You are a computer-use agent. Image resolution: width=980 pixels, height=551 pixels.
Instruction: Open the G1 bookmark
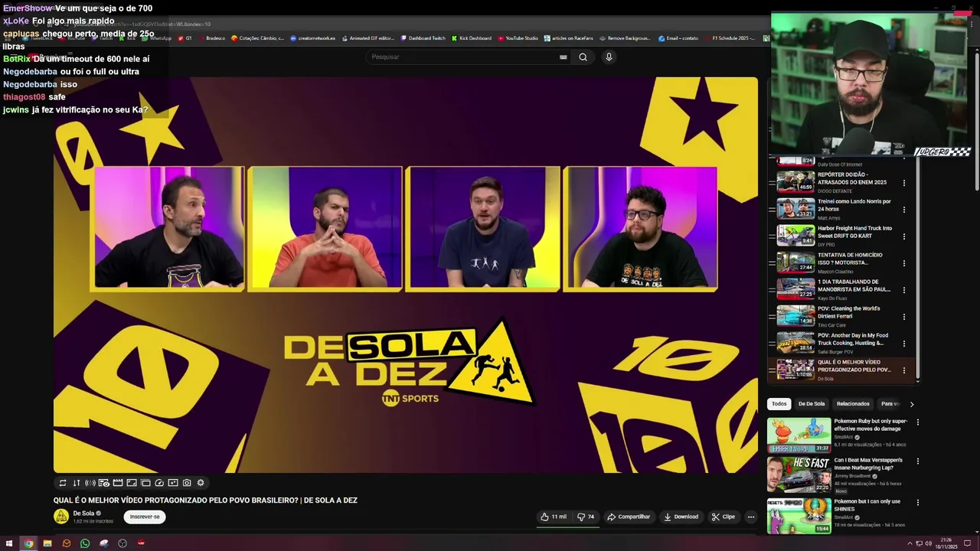point(185,38)
